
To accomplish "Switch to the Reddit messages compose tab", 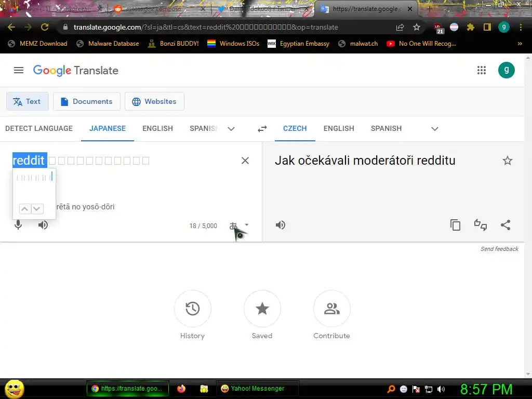I will pos(153,9).
